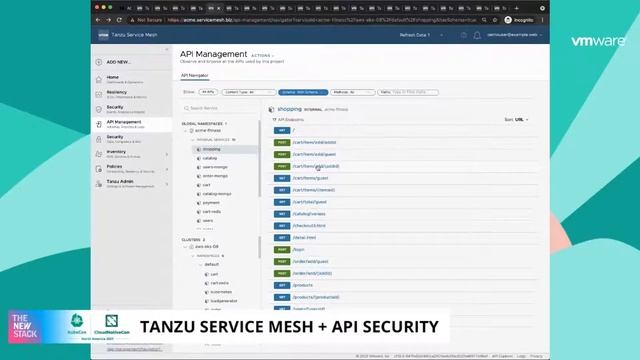
Task: Open the Actions dropdown next to title
Action: [x=262, y=56]
